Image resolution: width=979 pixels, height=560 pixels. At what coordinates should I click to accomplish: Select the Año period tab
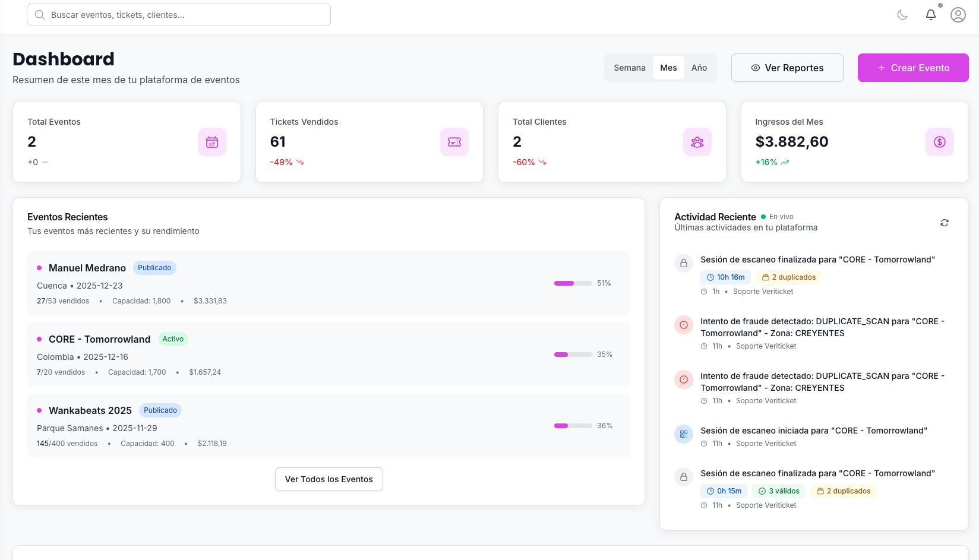(699, 68)
